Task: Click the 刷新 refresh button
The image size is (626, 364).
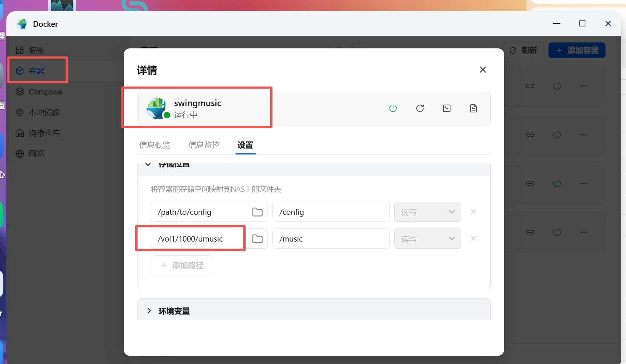Action: [523, 50]
